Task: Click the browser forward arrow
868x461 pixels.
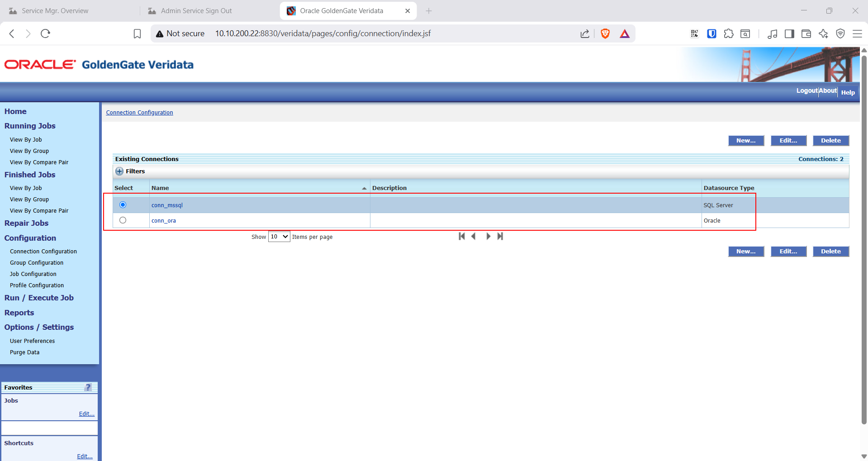Action: pos(28,33)
